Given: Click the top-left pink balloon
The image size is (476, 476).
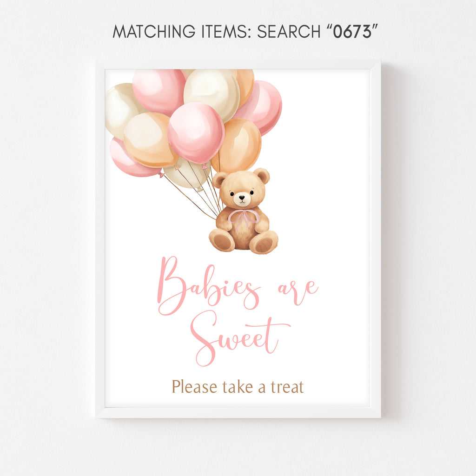Looking at the screenshot, I should (x=159, y=92).
